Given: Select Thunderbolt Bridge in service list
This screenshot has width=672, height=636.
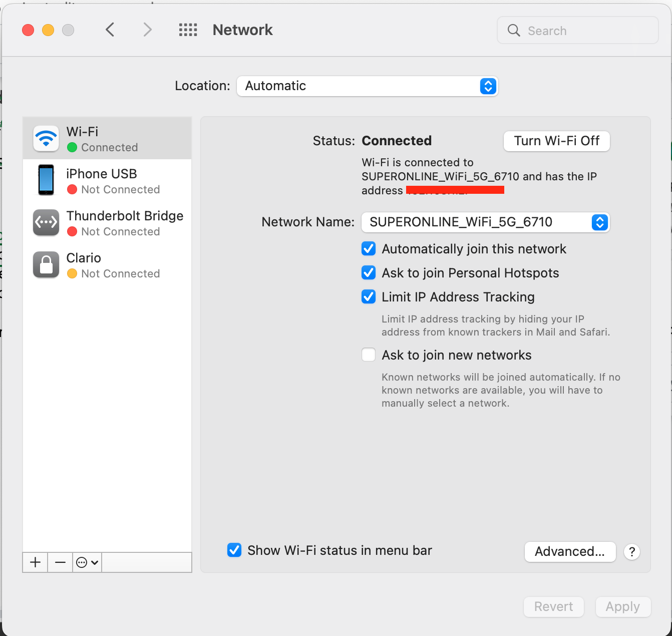Looking at the screenshot, I should pos(107,222).
